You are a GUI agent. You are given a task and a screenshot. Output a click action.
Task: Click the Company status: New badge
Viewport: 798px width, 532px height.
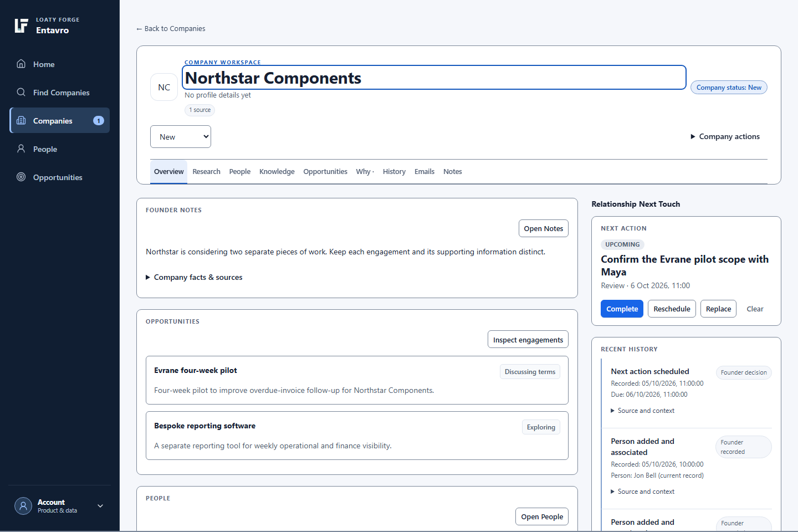(729, 88)
